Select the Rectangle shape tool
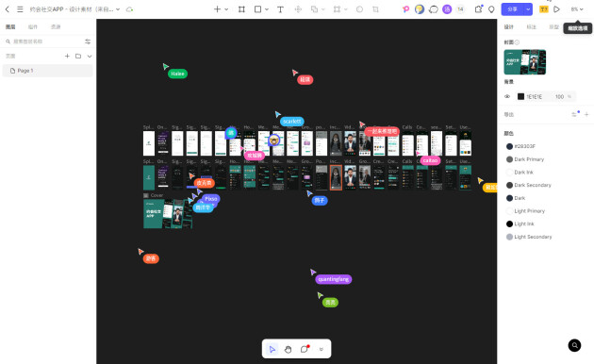Viewport: 594px width, 364px height. [257, 9]
